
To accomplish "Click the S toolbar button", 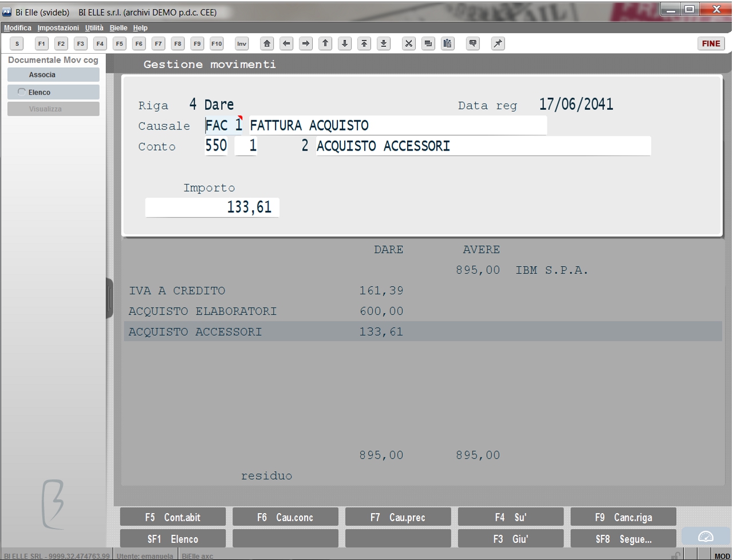I will (17, 44).
